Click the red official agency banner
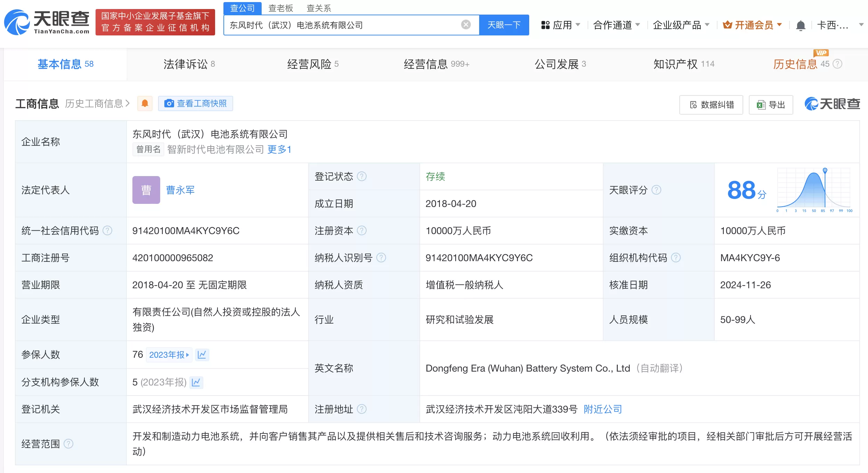 pos(155,22)
